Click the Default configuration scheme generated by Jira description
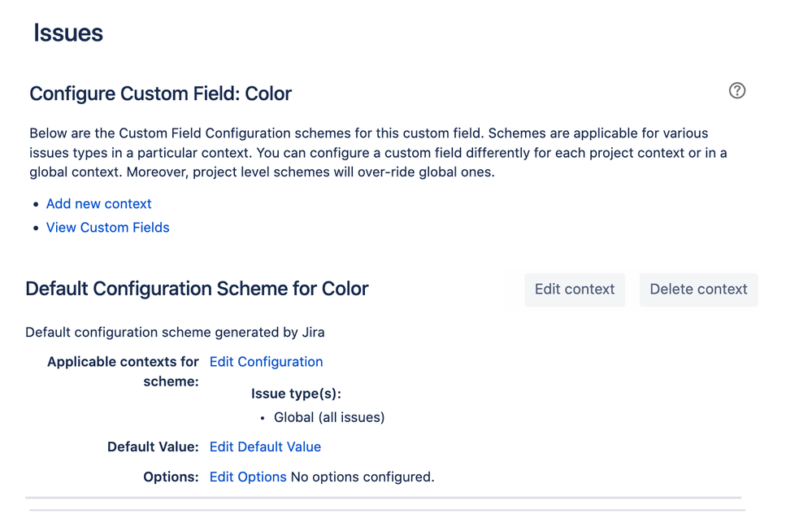This screenshot has width=812, height=514. click(x=175, y=332)
